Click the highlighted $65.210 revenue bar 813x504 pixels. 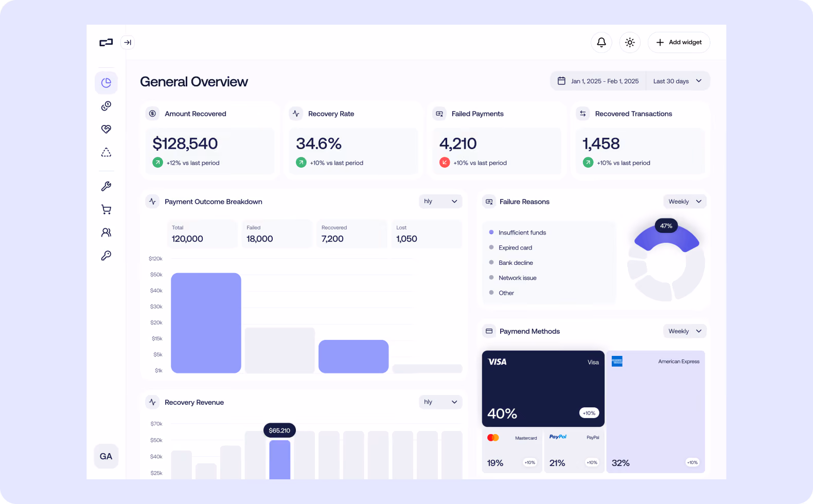coord(280,459)
